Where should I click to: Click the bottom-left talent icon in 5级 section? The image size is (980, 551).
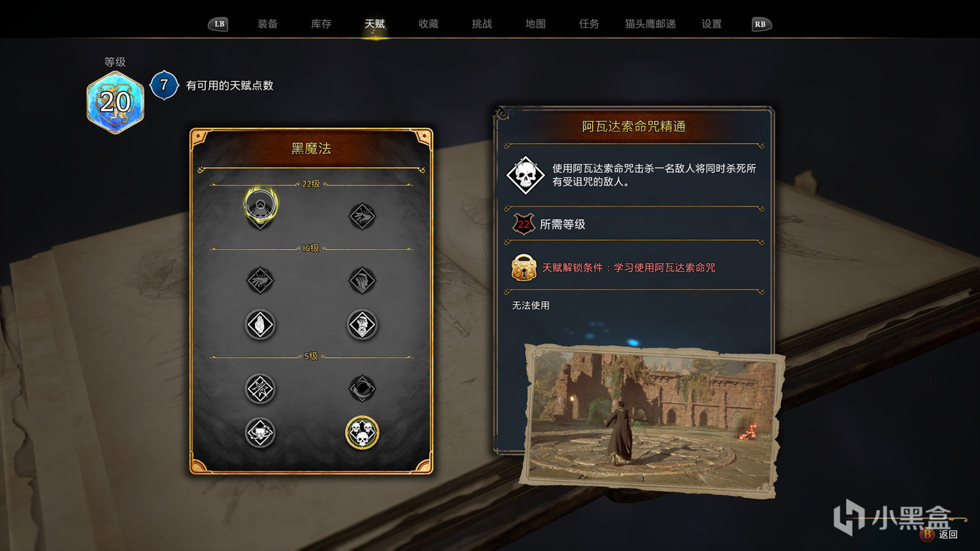click(x=260, y=433)
